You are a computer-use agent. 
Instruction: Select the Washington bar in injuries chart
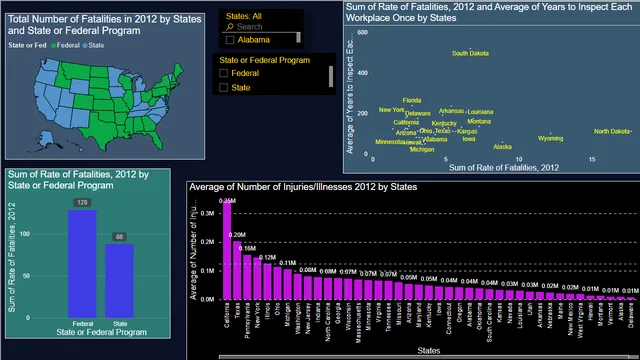[298, 287]
